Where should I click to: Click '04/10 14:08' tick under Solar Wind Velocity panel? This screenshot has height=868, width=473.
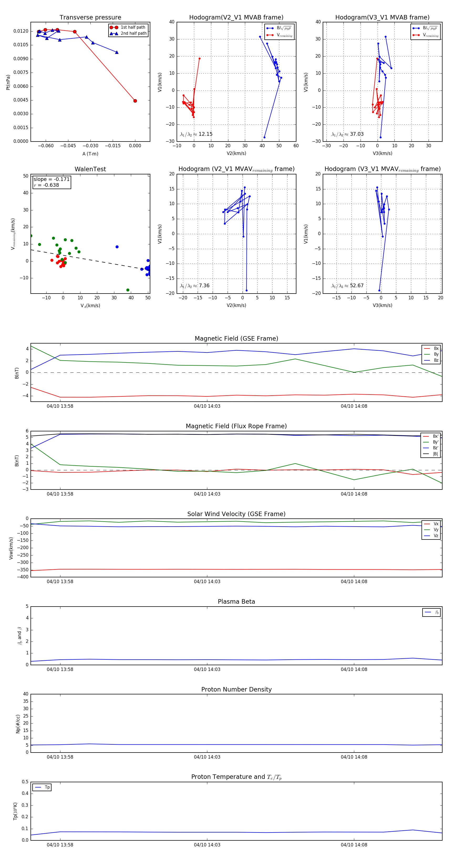coord(354,582)
